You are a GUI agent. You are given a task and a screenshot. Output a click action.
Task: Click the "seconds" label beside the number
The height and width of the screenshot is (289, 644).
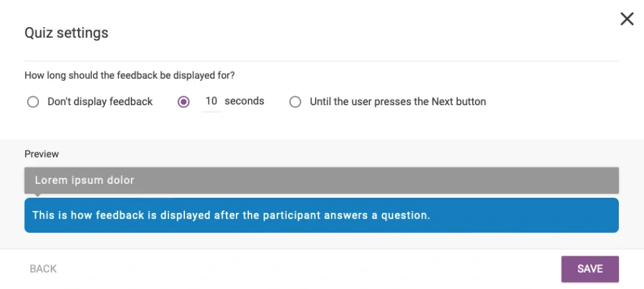[x=244, y=101]
